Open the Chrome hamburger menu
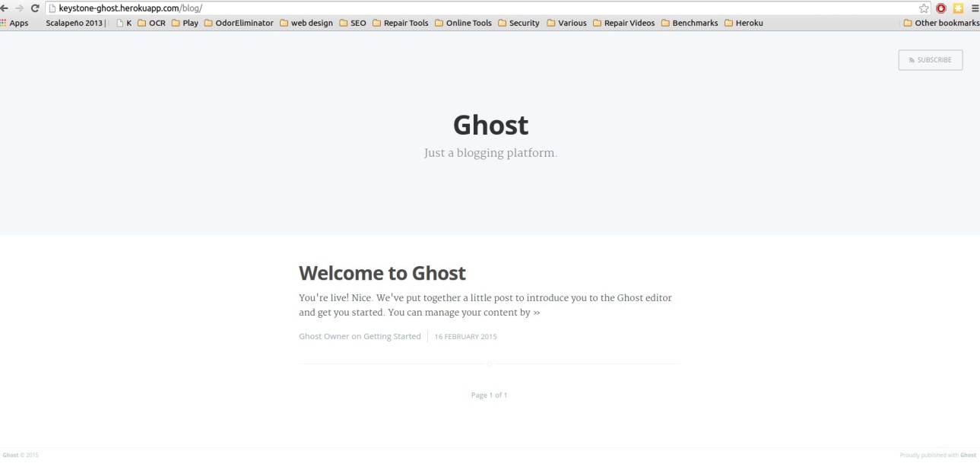Viewport: 980px width, 470px height. tap(975, 8)
